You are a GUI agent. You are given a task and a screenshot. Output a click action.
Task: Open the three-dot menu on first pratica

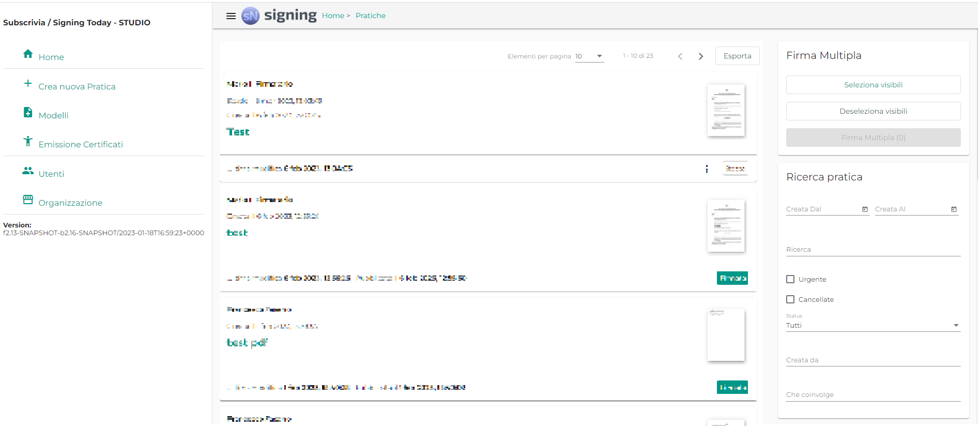tap(707, 169)
